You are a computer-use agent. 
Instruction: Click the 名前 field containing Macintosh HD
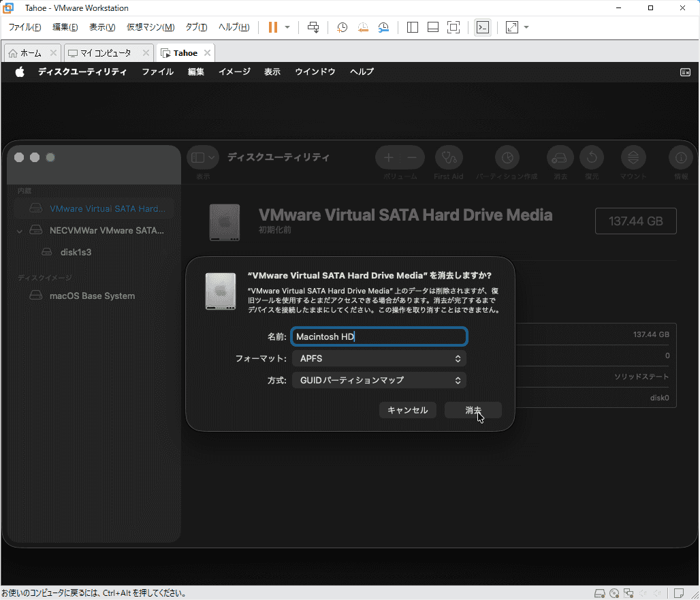click(379, 336)
